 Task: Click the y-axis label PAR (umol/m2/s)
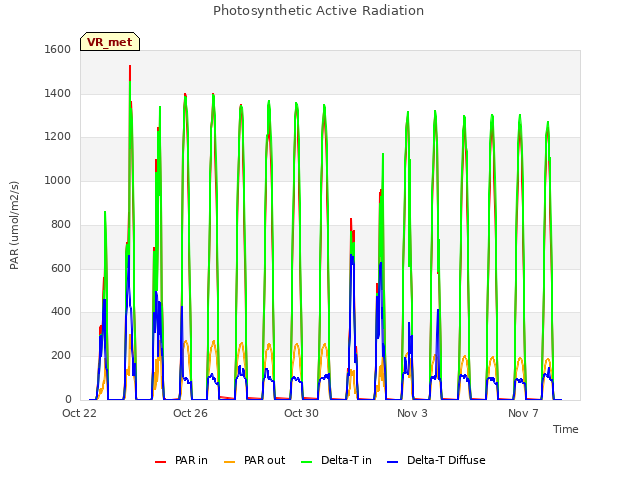click(x=14, y=225)
